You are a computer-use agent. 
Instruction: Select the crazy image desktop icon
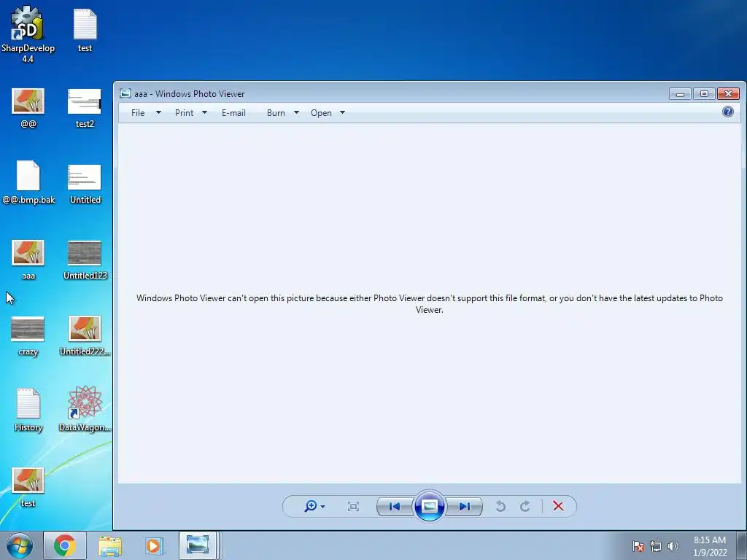[x=28, y=335]
